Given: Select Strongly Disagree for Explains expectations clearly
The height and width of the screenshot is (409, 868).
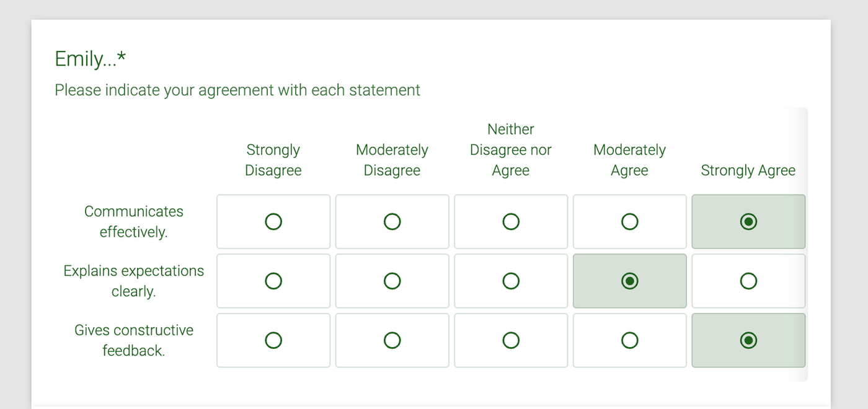Looking at the screenshot, I should pos(273,281).
